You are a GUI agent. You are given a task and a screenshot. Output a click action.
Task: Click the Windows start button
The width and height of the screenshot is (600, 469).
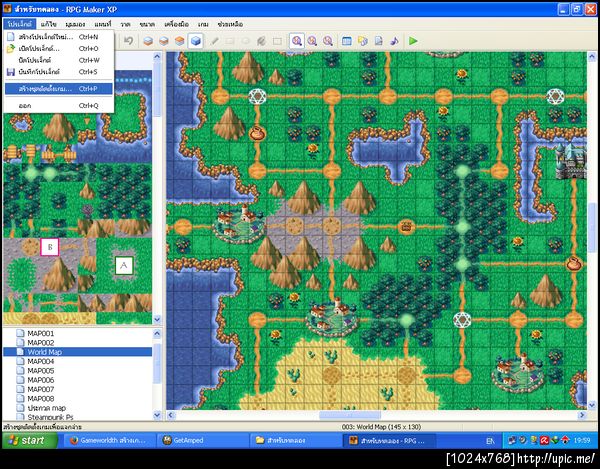coord(30,440)
